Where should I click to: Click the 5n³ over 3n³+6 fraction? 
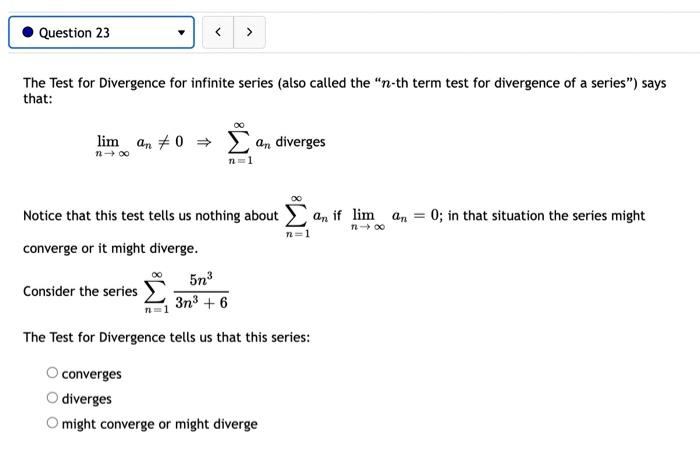tap(201, 291)
